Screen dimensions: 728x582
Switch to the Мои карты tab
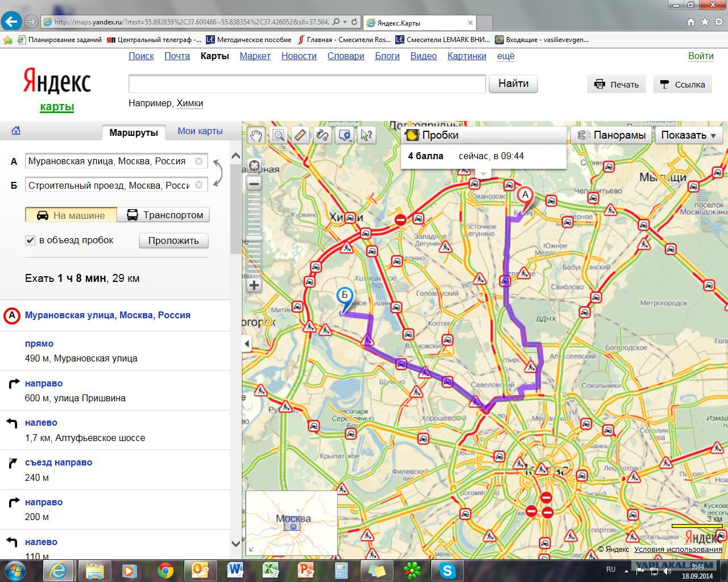point(200,131)
